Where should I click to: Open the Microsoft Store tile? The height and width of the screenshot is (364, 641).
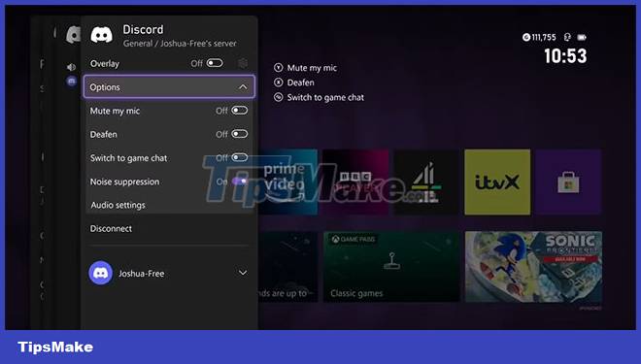click(568, 182)
